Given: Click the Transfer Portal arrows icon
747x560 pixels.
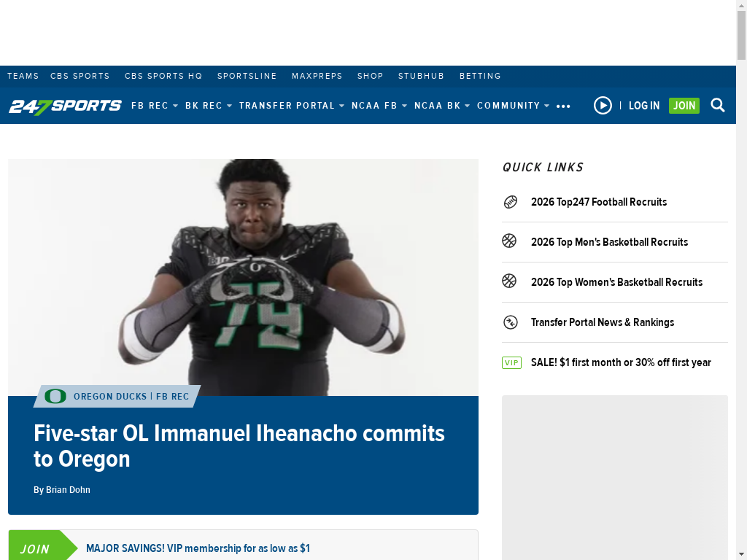Looking at the screenshot, I should pyautogui.click(x=510, y=322).
